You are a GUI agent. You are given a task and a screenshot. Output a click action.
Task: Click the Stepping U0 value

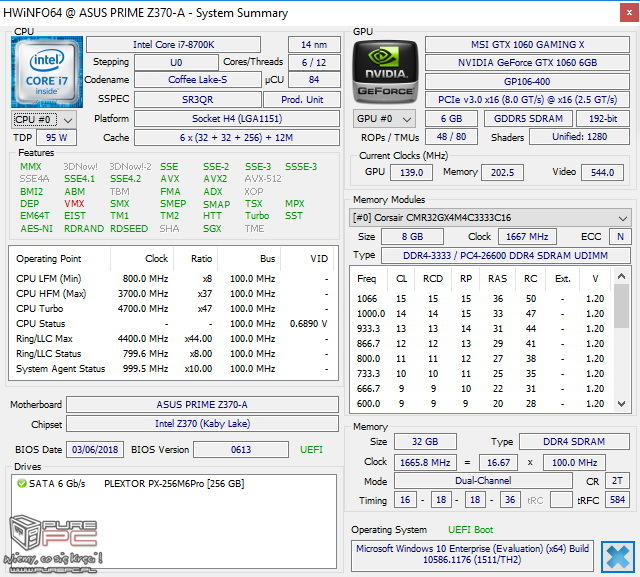pos(176,62)
